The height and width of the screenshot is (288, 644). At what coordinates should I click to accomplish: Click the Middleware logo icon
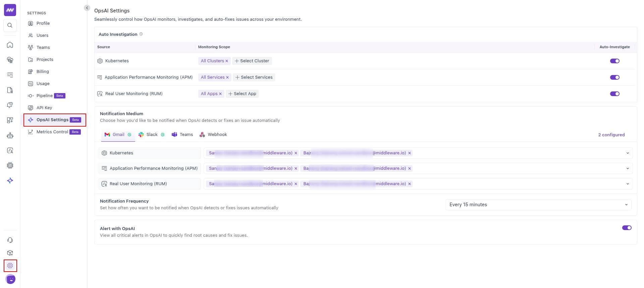click(x=10, y=10)
